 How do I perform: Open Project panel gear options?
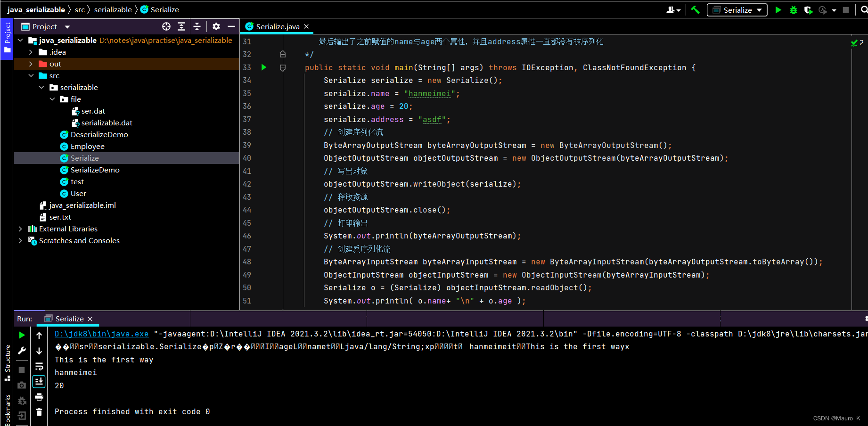(x=216, y=26)
